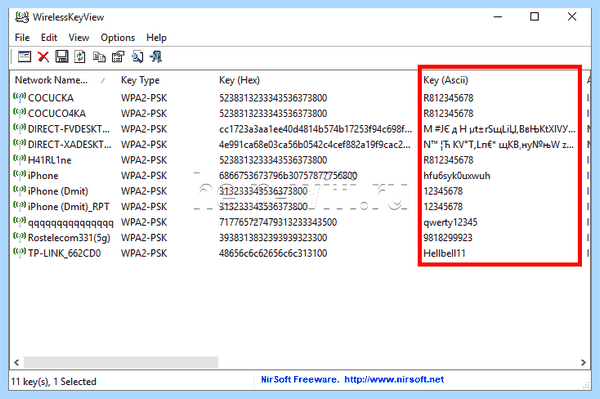600x399 pixels.
Task: Maximize the WirelessKeyView window
Action: pyautogui.click(x=534, y=17)
